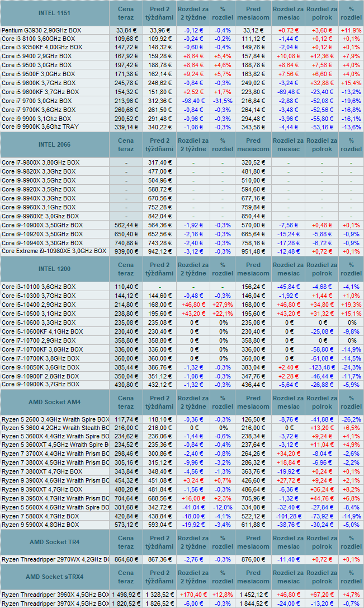This screenshot has height=608, width=364.
Task: Select the 477,00 € price of Core i9-9820X
Action: (x=159, y=171)
